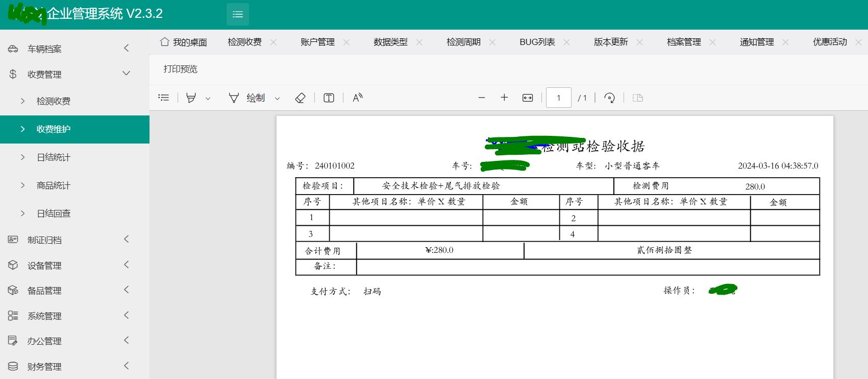The width and height of the screenshot is (868, 379).
Task: Expand the 系统管理 menu chevron
Action: point(127,315)
